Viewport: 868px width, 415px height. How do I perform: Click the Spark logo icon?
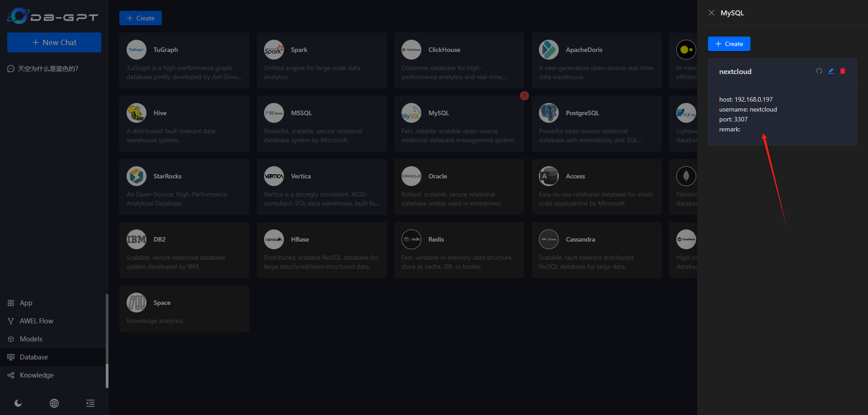[274, 50]
